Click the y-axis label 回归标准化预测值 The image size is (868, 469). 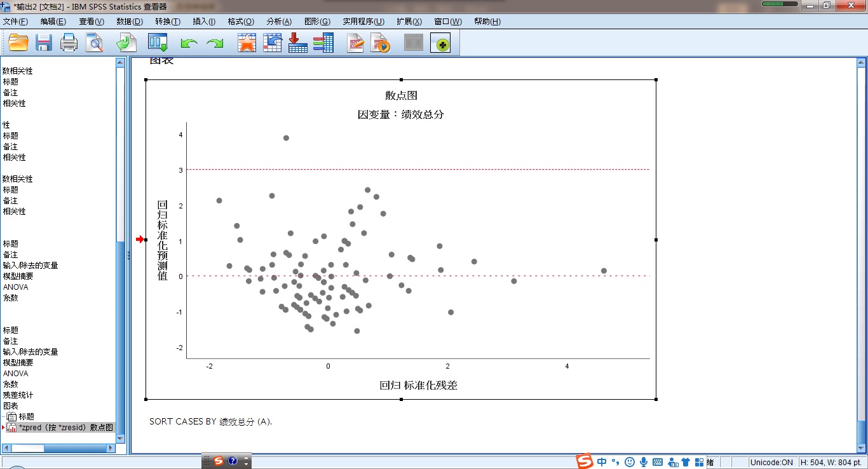pyautogui.click(x=162, y=240)
